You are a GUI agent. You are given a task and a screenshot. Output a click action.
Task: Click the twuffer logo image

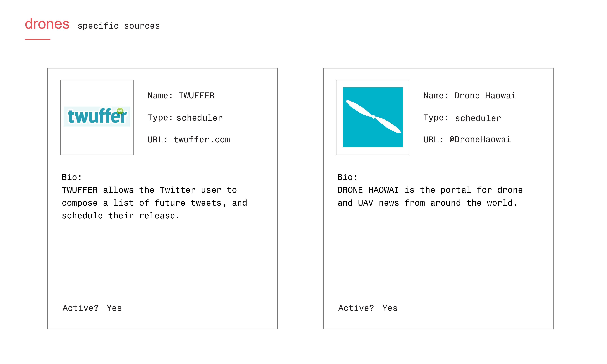(x=97, y=116)
